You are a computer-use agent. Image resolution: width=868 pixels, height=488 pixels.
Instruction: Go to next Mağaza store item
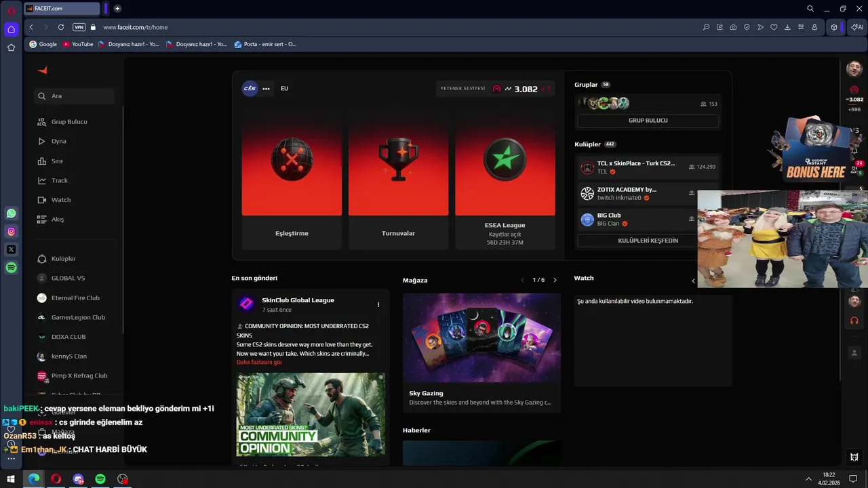pos(555,280)
